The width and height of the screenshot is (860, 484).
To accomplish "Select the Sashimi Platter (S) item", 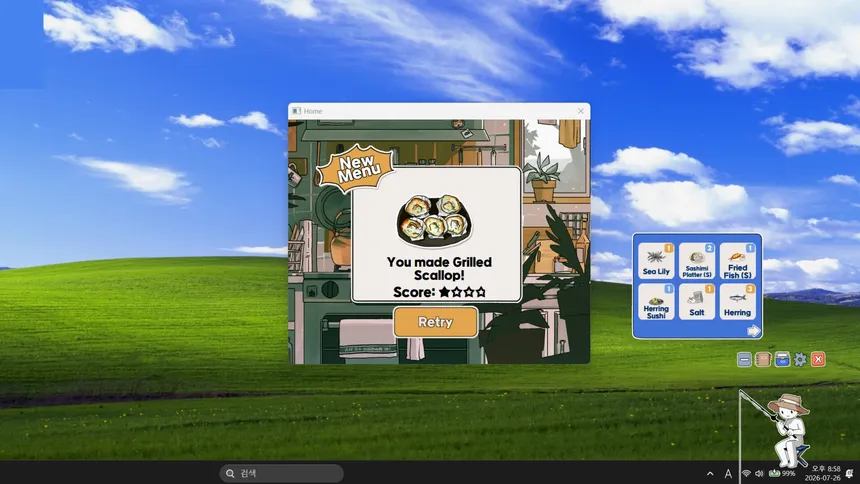I will click(697, 261).
